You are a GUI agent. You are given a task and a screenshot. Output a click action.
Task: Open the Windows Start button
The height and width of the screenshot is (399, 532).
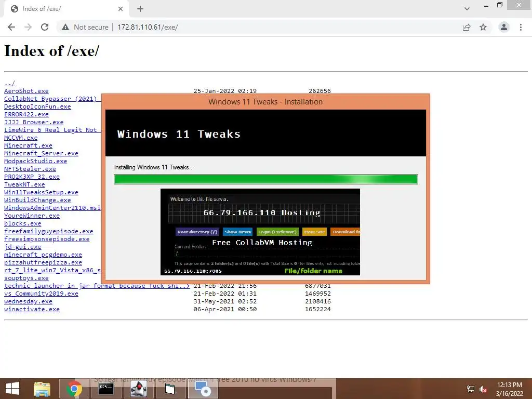[x=12, y=389]
